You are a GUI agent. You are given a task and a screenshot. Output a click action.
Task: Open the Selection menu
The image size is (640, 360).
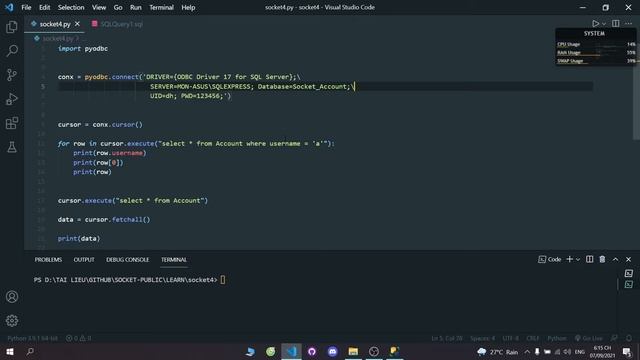point(71,7)
